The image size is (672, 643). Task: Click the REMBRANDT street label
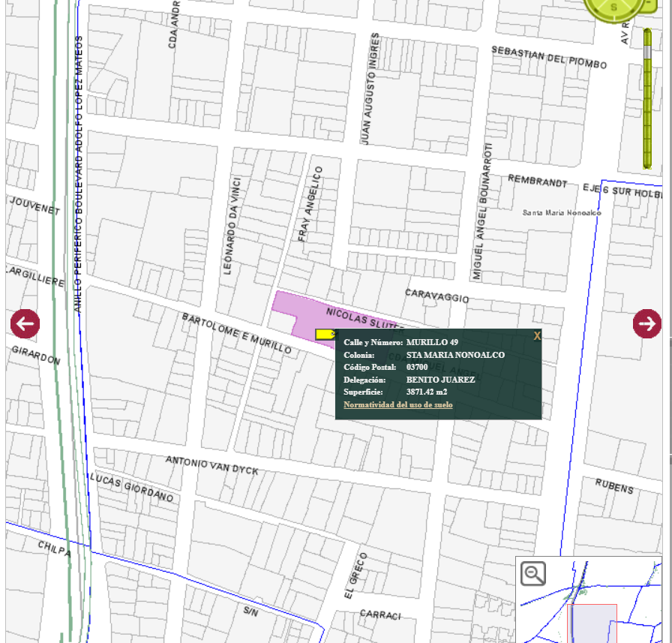pyautogui.click(x=538, y=181)
